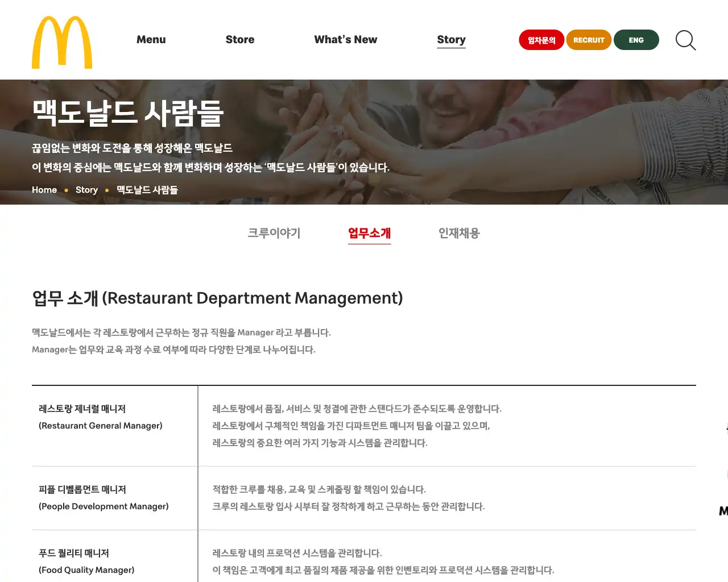Image resolution: width=728 pixels, height=582 pixels.
Task: Open the What's New navigation item
Action: (x=346, y=40)
